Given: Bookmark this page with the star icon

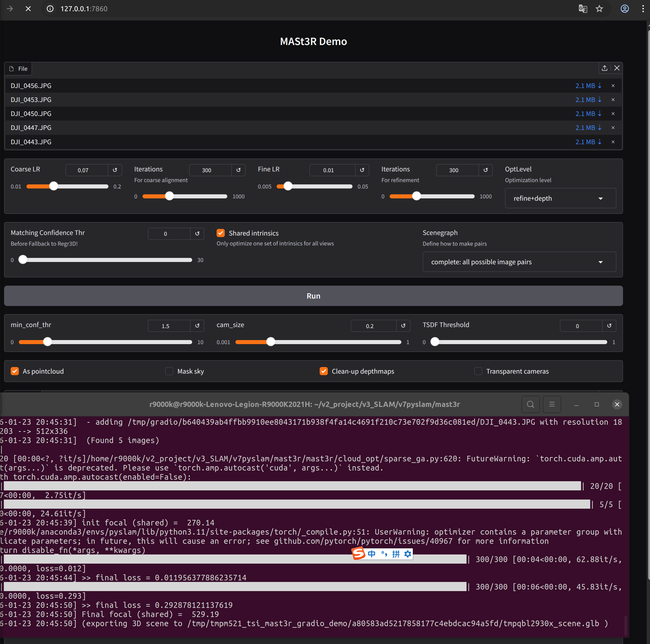Looking at the screenshot, I should pos(599,9).
